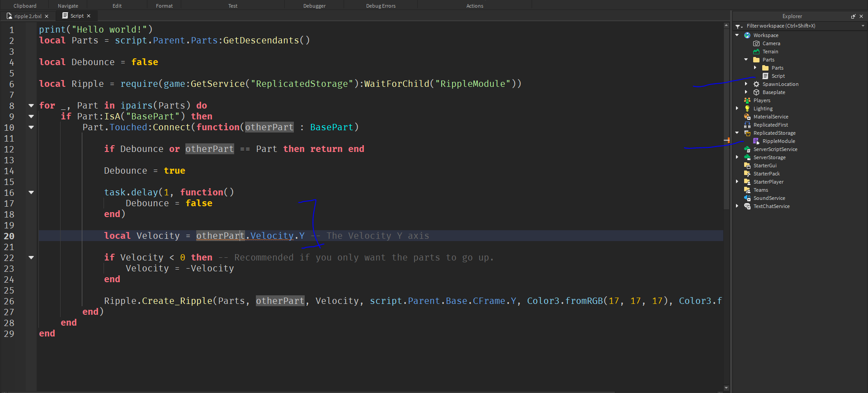Select the MaterialService icon

coord(747,117)
